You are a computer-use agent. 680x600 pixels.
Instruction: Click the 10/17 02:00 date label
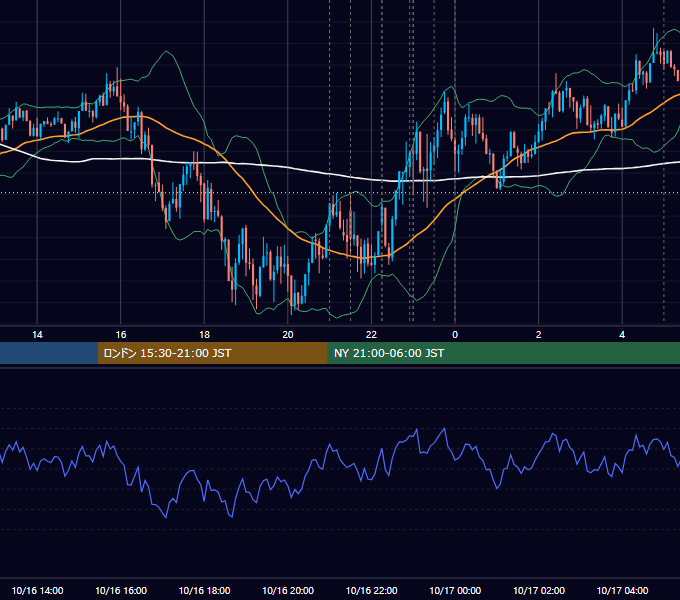tap(539, 590)
